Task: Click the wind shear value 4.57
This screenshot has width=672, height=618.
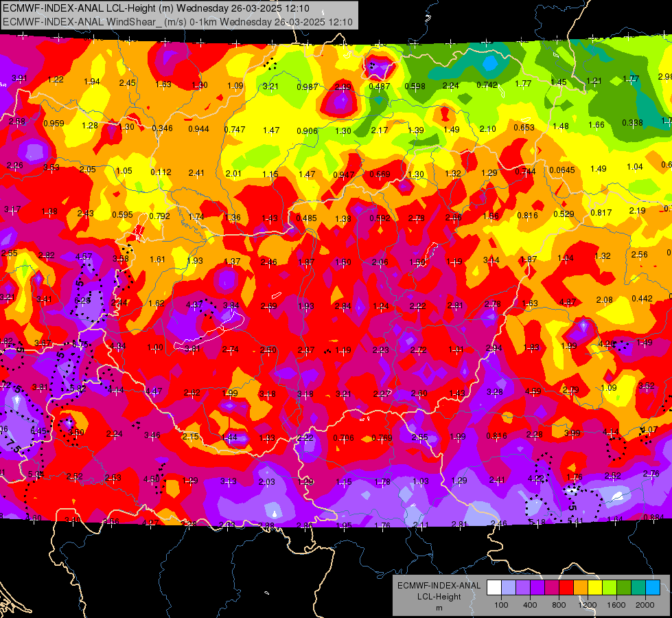Action: (84, 256)
